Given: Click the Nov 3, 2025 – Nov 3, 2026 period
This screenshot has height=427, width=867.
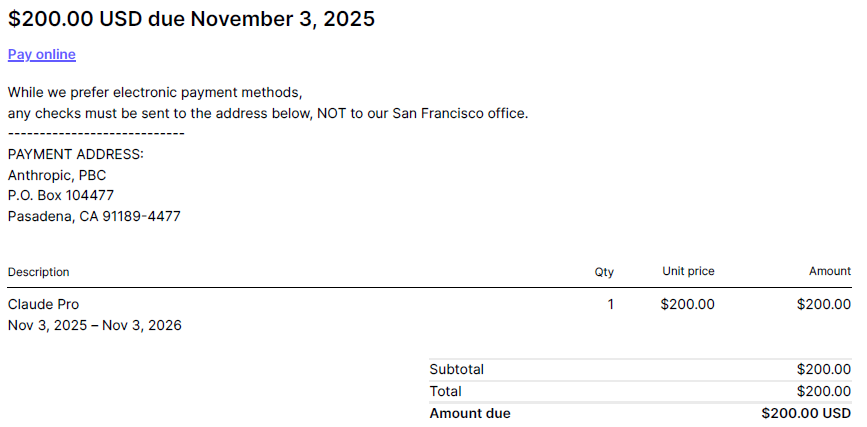Looking at the screenshot, I should pyautogui.click(x=94, y=325).
